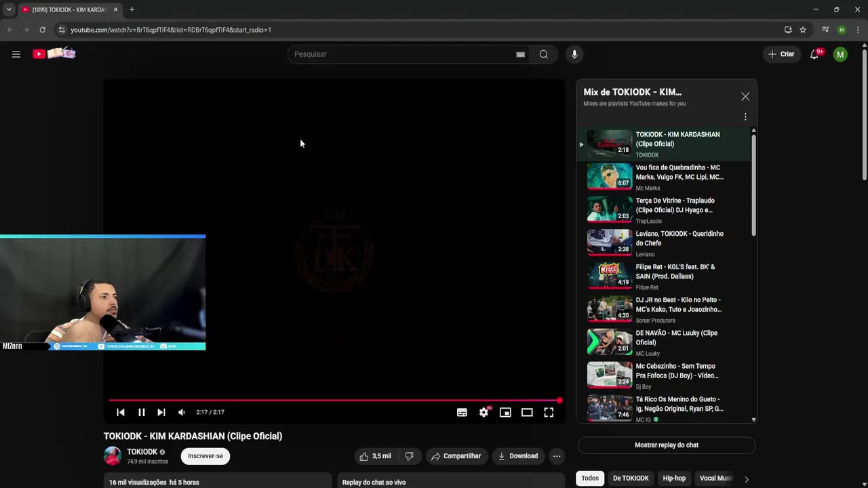This screenshot has width=868, height=488.
Task: Select Tá Rico Os Menino do Gueto
Action: tap(665, 409)
